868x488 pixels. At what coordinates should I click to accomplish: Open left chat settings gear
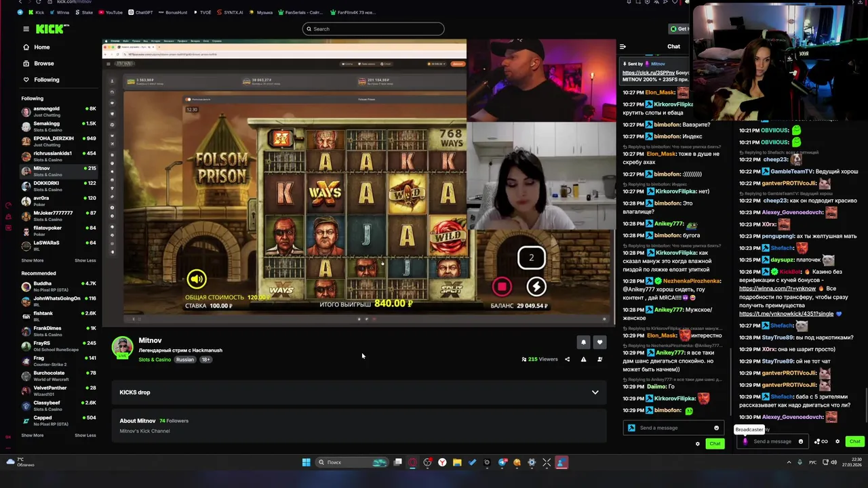click(697, 444)
